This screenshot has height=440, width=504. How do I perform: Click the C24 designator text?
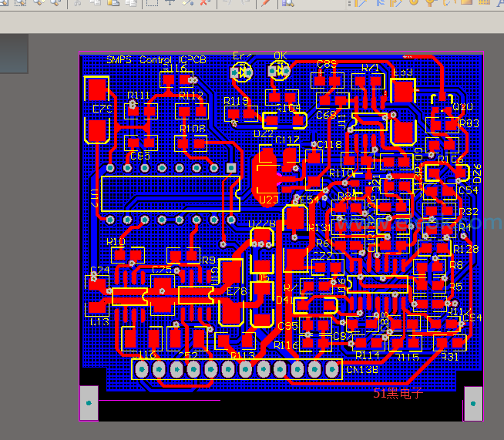[x=100, y=270]
